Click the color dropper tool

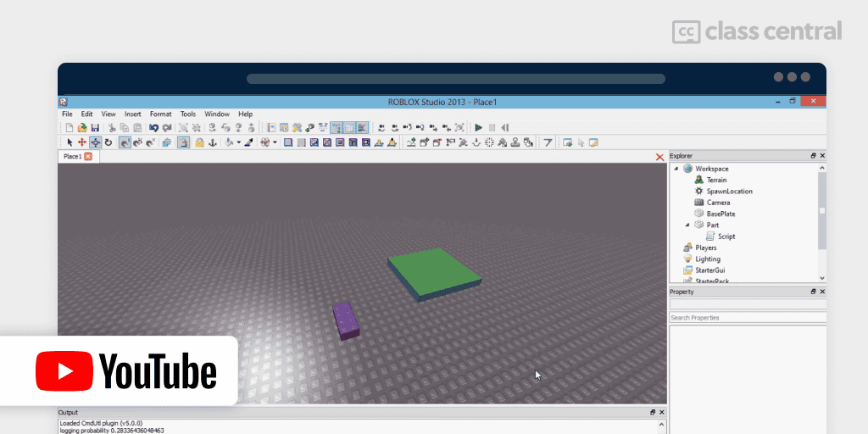pyautogui.click(x=249, y=142)
